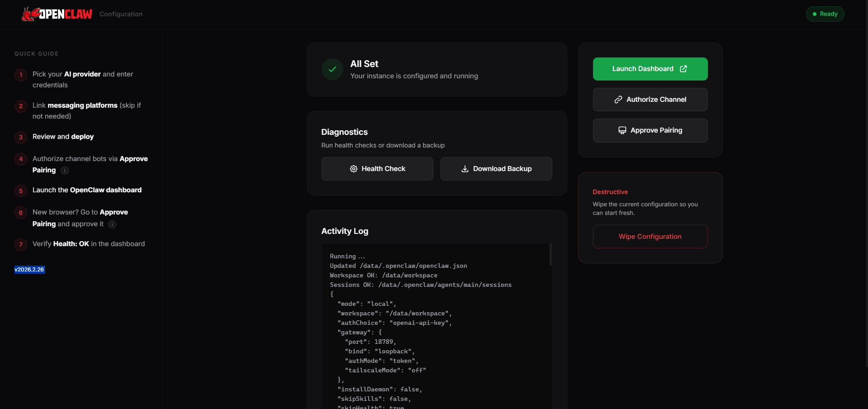Click the green checkmark beside All Set
Image resolution: width=868 pixels, height=409 pixels.
click(332, 69)
